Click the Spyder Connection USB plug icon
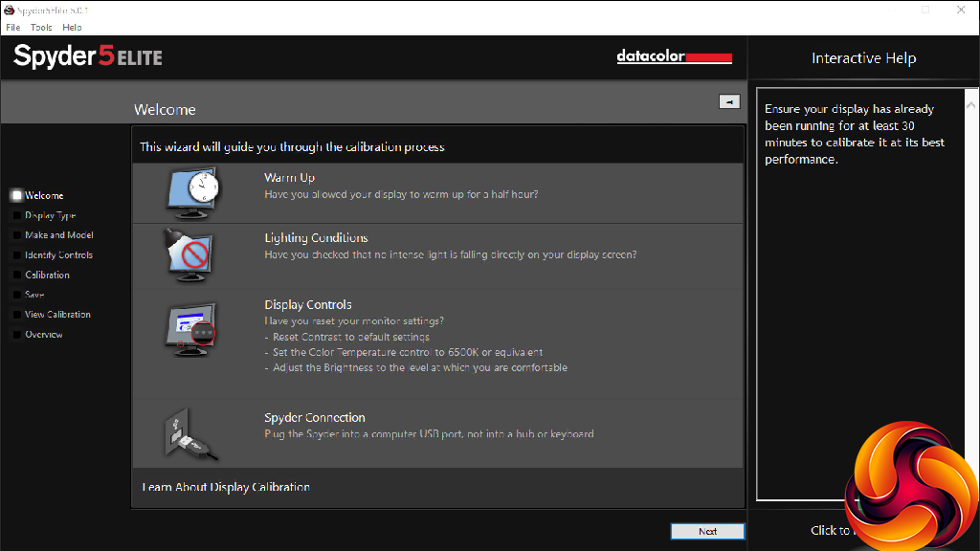The width and height of the screenshot is (980, 551). click(x=190, y=434)
